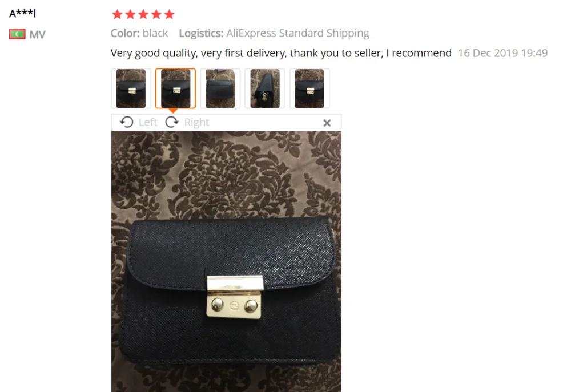Click the Left rotate text label

[x=148, y=122]
